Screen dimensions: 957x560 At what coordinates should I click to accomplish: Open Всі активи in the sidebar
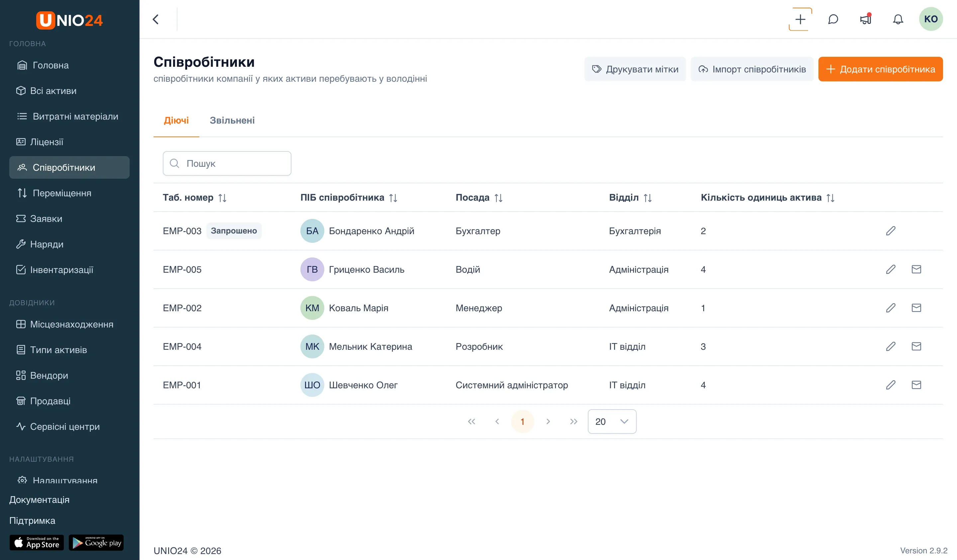pos(69,91)
